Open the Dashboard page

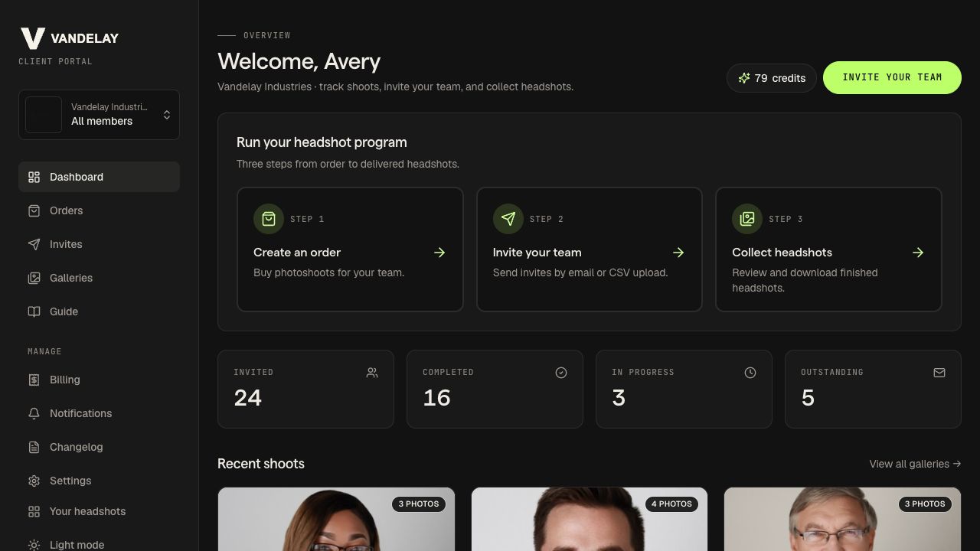tap(99, 177)
